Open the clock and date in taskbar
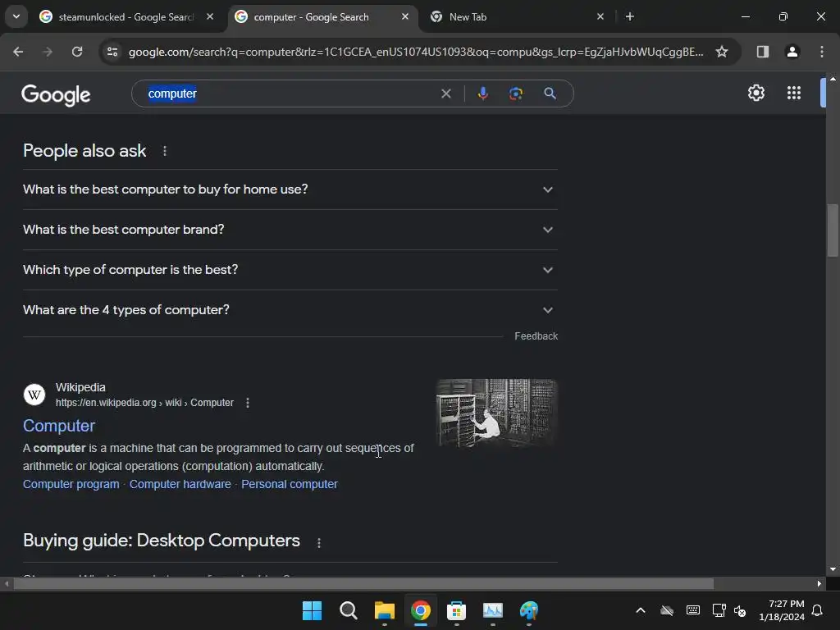Viewport: 840px width, 630px height. coord(782,610)
